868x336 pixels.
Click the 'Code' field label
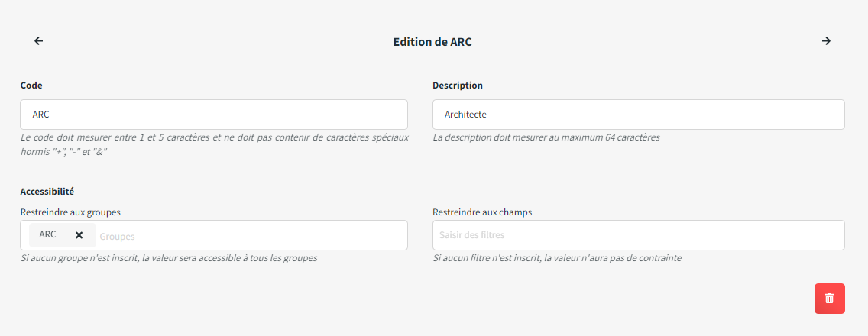[31, 86]
